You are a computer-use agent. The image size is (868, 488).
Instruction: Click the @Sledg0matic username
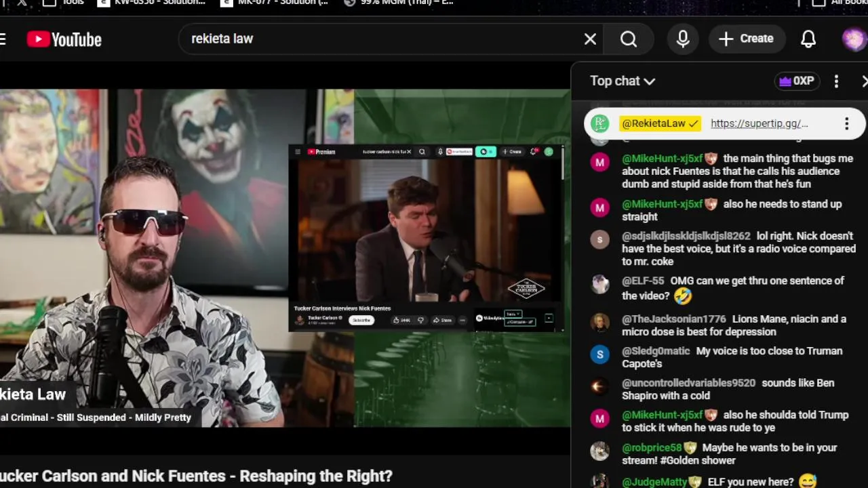coord(656,350)
